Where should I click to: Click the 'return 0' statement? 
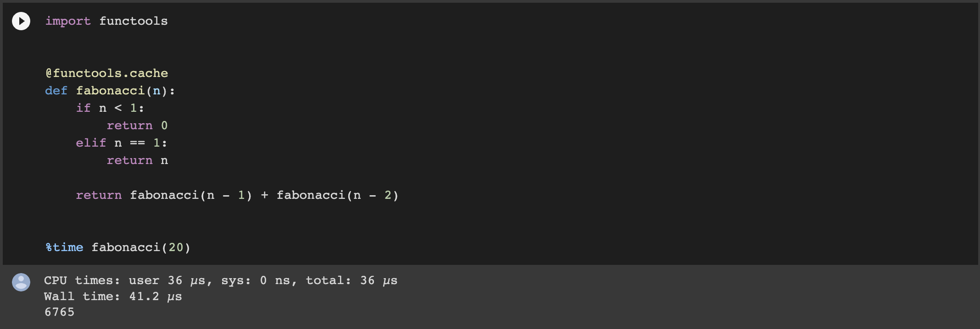[x=137, y=126]
